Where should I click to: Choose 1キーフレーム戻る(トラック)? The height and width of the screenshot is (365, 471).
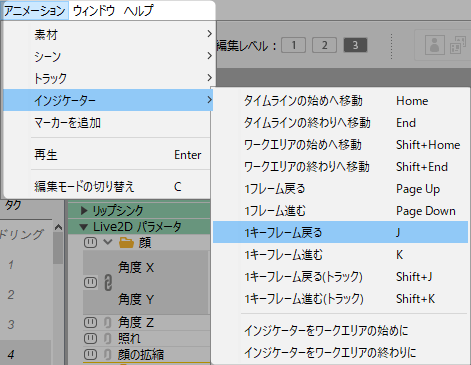point(340,277)
